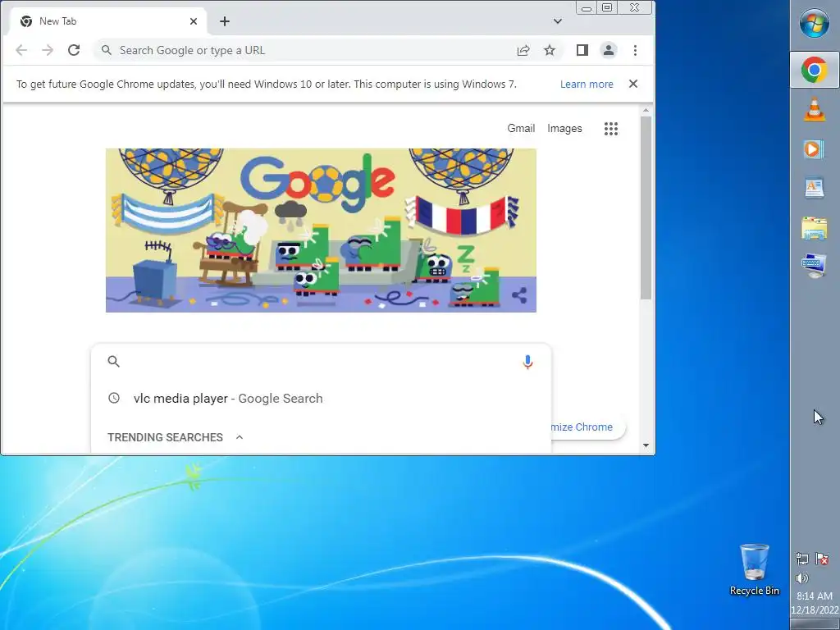Select the New Tab tab

click(109, 21)
